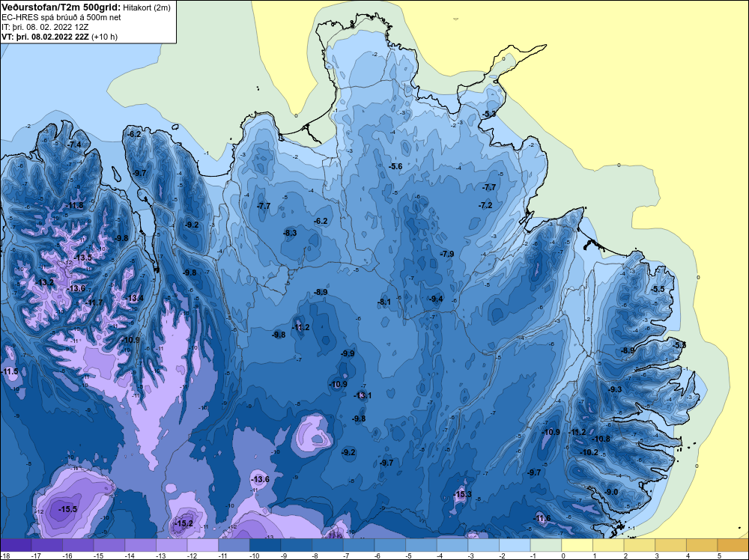The image size is (749, 560).
Task: Select the -13.2 temperature reading
Action: pyautogui.click(x=45, y=283)
